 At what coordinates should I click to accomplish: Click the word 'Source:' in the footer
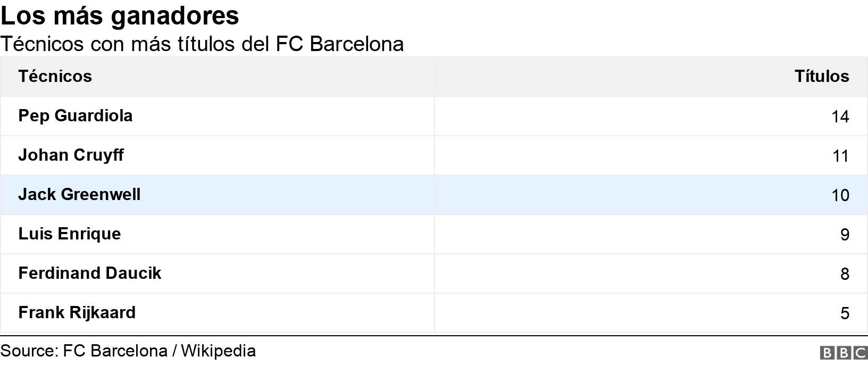[x=29, y=351]
